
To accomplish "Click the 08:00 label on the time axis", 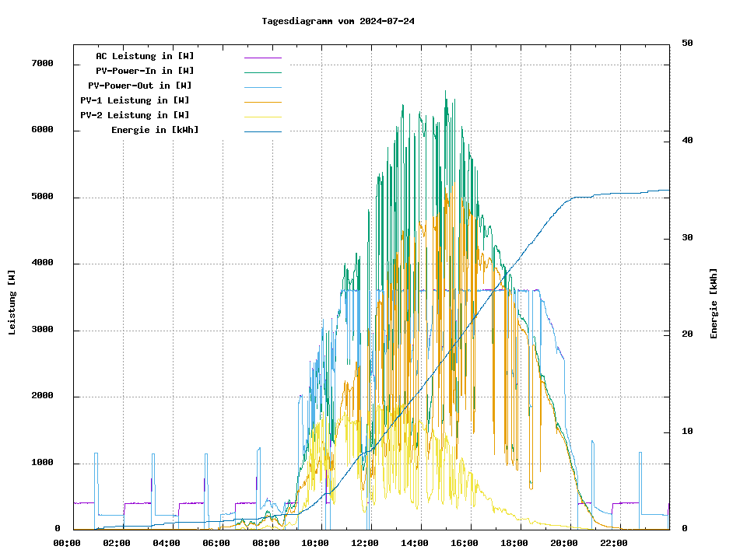I will (265, 543).
